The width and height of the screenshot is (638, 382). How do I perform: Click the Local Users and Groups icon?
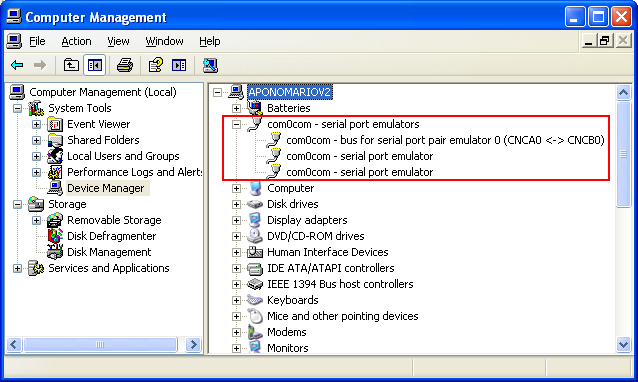point(55,156)
